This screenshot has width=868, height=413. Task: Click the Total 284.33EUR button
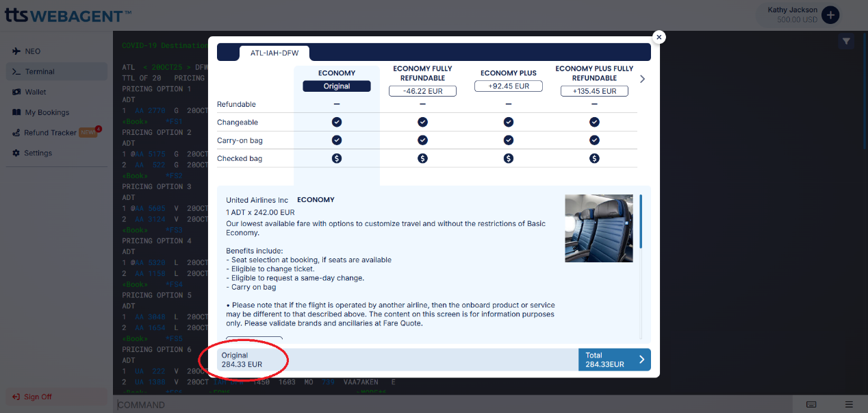615,360
